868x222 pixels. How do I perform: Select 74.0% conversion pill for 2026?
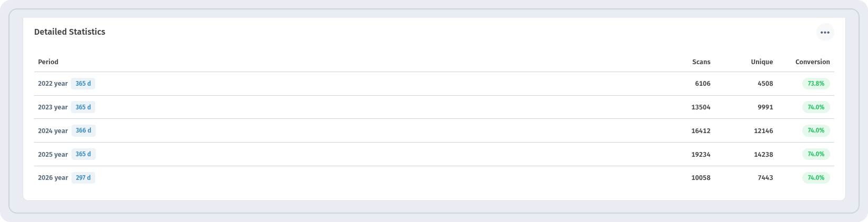pos(816,178)
